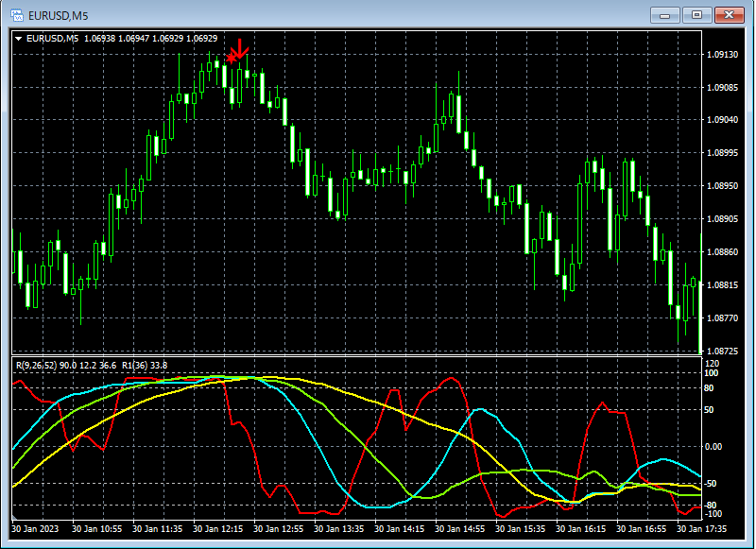Image resolution: width=756 pixels, height=549 pixels.
Task: Click the 30 Jan 12:15 time label
Action: click(218, 530)
